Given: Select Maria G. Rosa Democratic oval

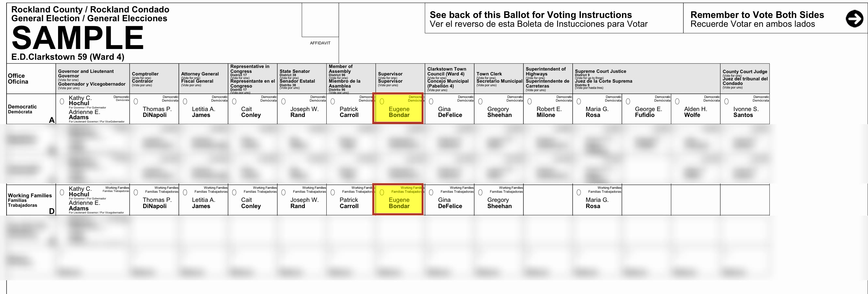Looking at the screenshot, I should coord(579,102).
